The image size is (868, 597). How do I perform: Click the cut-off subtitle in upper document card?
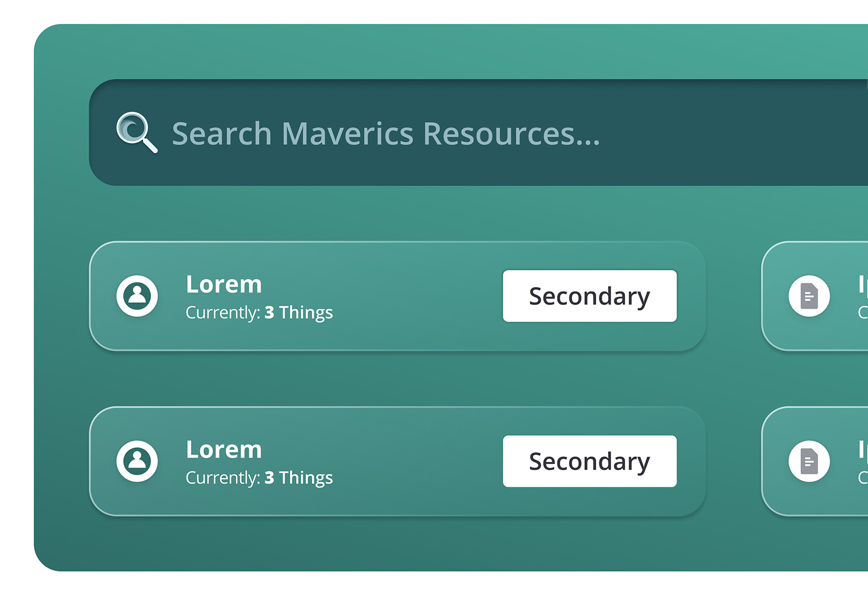point(863,313)
